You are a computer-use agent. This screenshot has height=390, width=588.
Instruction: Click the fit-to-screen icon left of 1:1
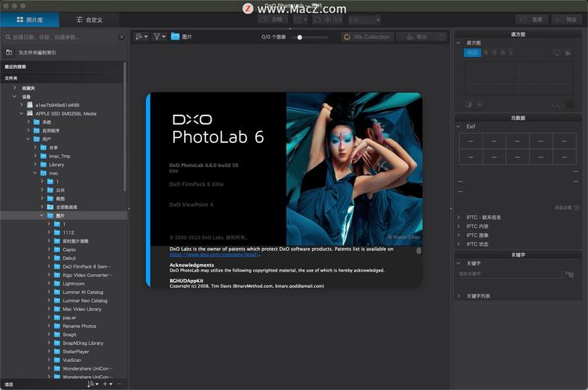point(328,19)
